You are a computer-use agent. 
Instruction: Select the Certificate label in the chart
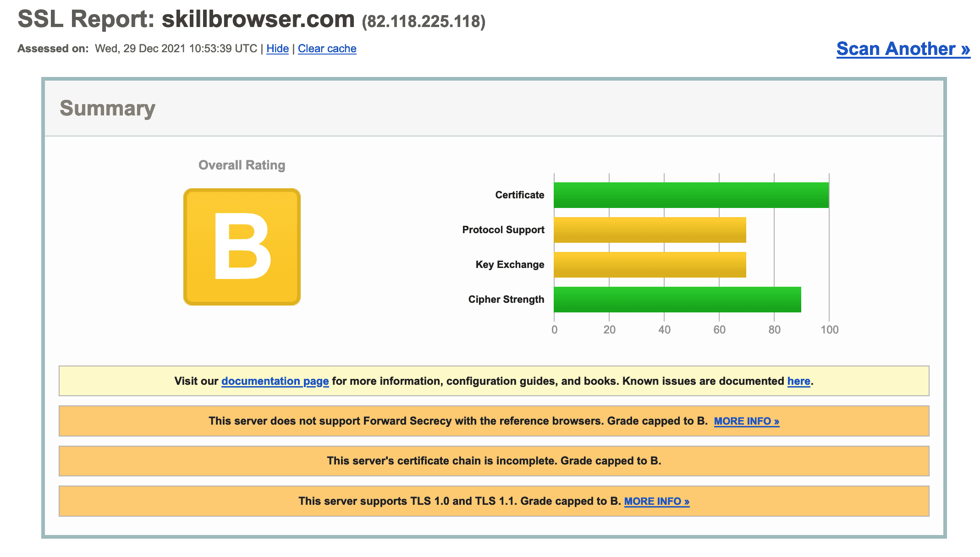pyautogui.click(x=518, y=194)
